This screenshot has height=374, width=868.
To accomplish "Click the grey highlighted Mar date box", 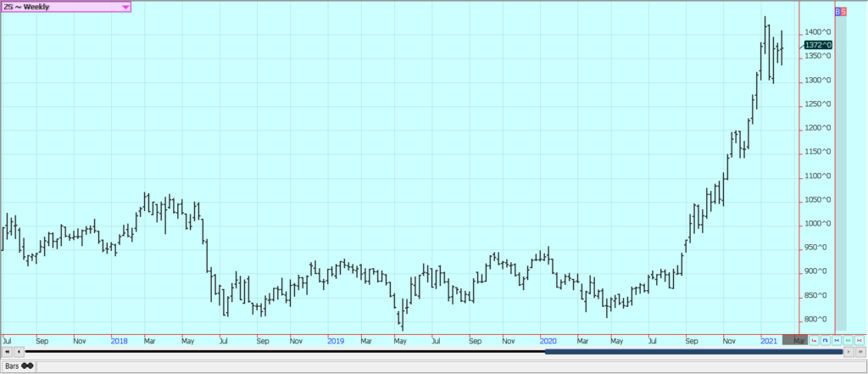I will pos(795,340).
